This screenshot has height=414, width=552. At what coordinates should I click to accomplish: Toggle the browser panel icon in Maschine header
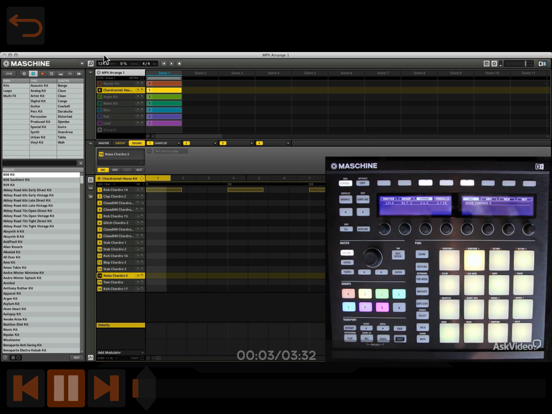pos(90,64)
